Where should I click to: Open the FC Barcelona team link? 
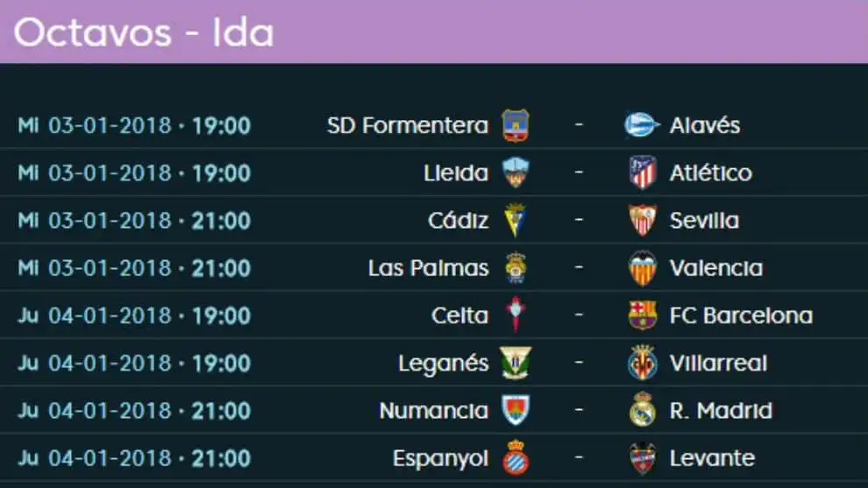click(x=741, y=315)
